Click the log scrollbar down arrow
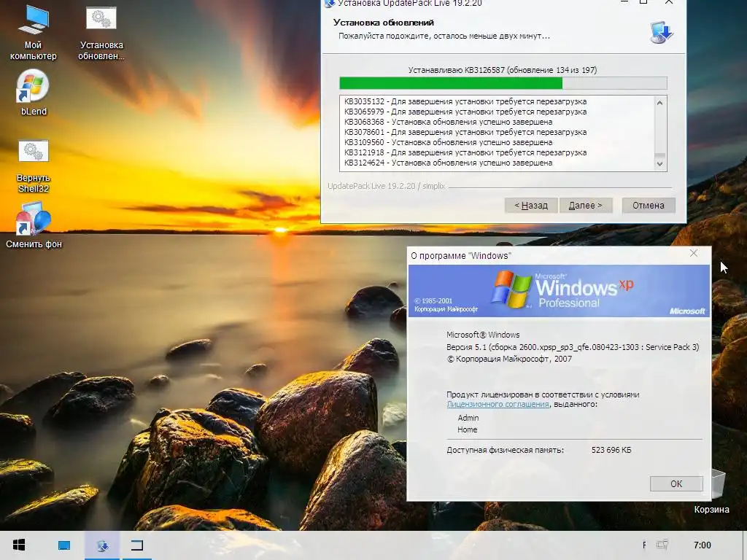Image resolution: width=747 pixels, height=560 pixels. point(659,164)
